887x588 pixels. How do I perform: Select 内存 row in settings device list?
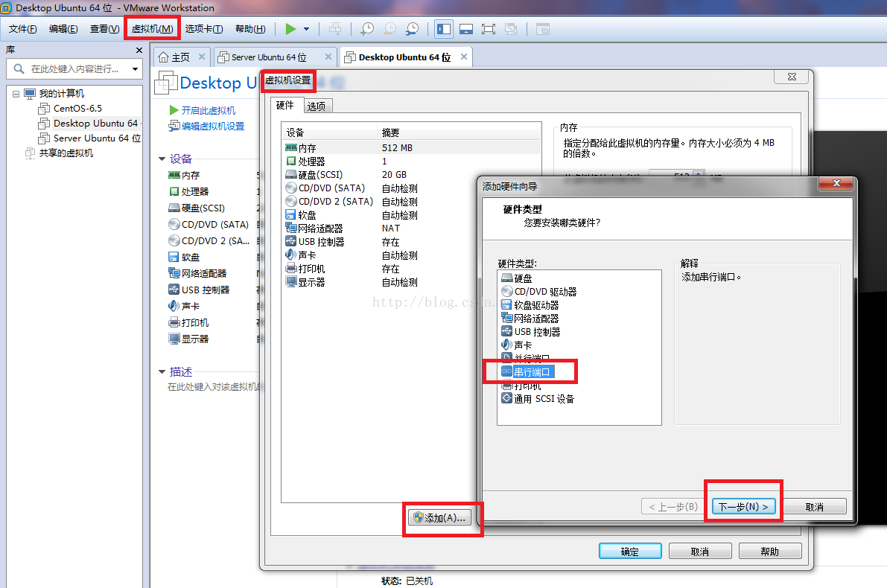click(411, 147)
